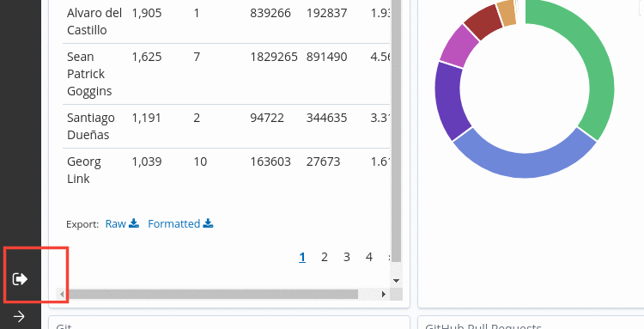Click author name Santiago Dueñas
Viewport: 644px width, 329px height.
click(x=91, y=126)
